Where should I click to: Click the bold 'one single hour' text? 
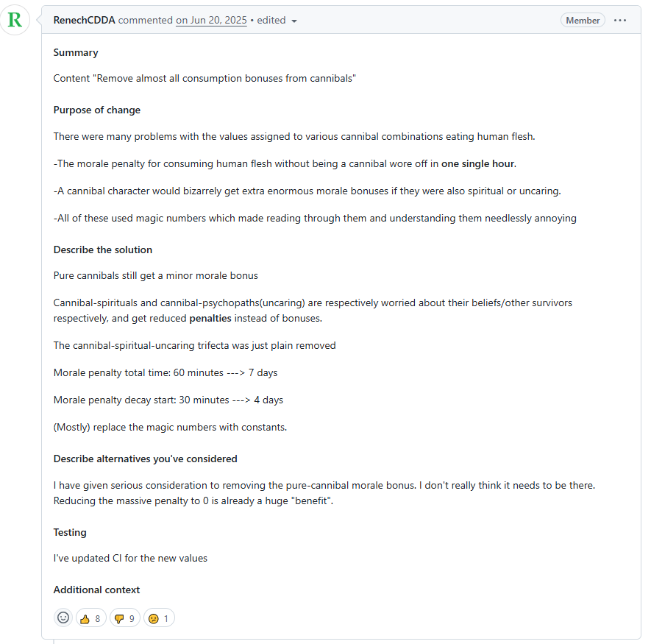pyautogui.click(x=478, y=163)
